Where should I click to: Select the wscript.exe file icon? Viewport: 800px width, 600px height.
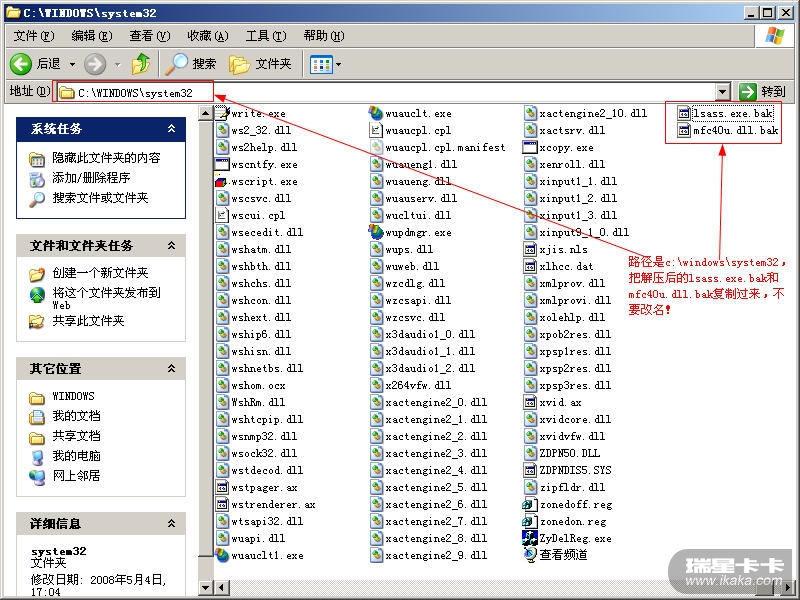(x=222, y=181)
